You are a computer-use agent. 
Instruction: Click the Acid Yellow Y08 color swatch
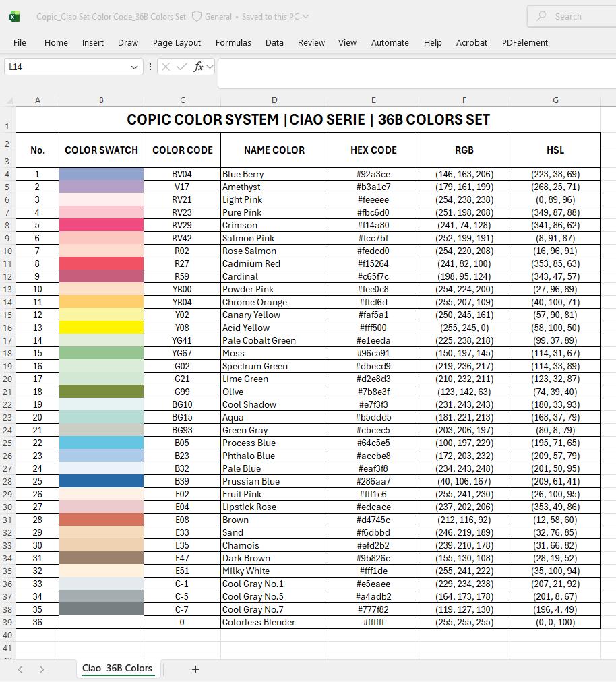tap(101, 328)
